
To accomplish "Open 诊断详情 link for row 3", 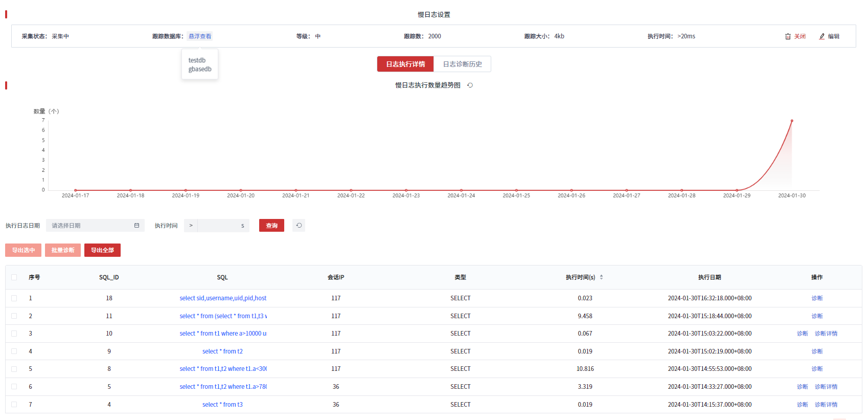I will [826, 334].
